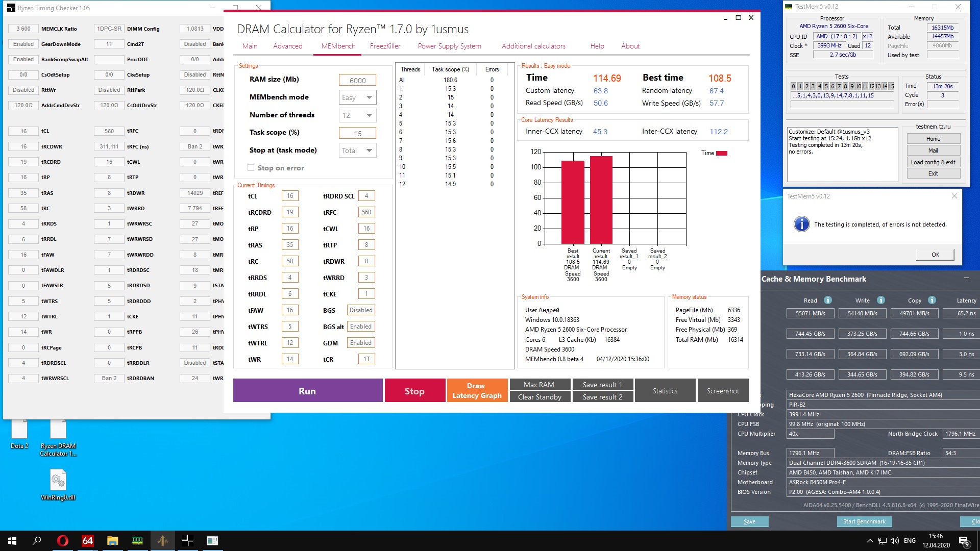Click the TestMem5 memory chip taskbar icon

click(x=137, y=541)
